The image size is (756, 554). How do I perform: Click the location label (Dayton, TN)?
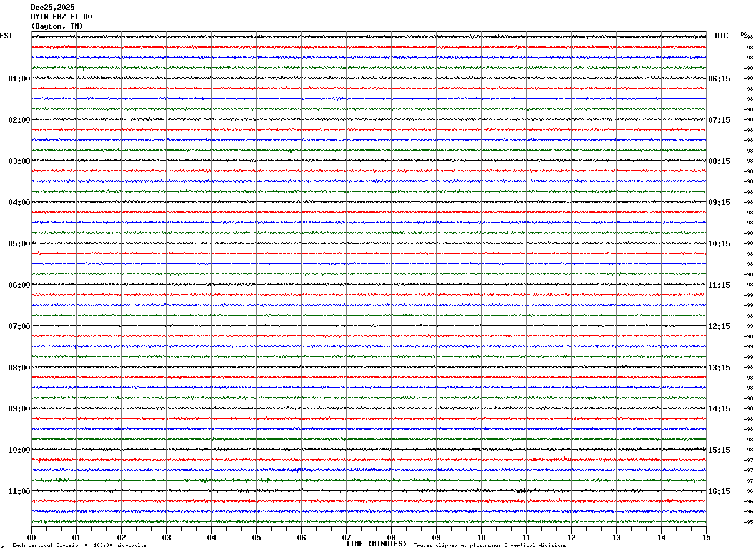pos(57,26)
